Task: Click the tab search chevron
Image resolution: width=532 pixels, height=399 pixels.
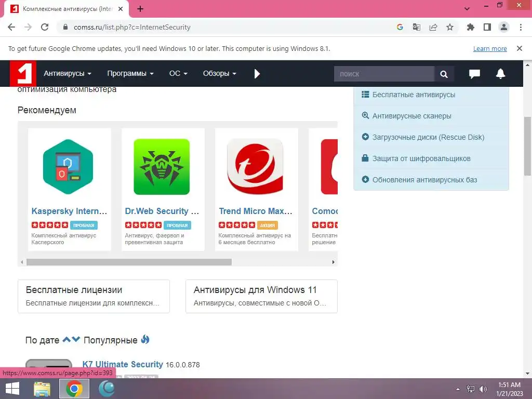Action: 467,9
